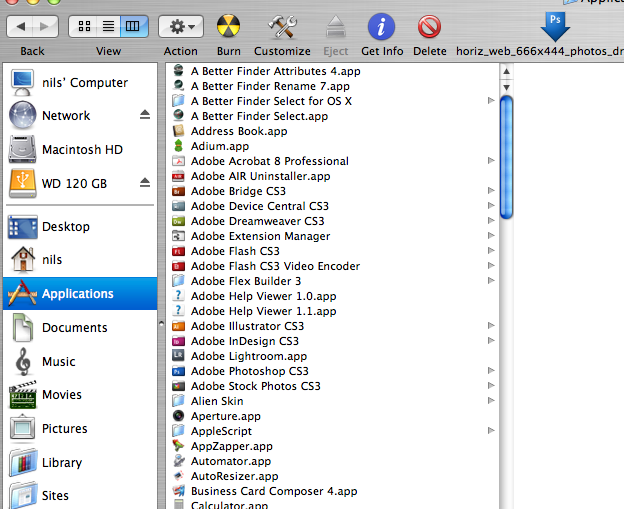Screen dimensions: 624x509
Task: Select Aperture.app icon
Action: (178, 416)
